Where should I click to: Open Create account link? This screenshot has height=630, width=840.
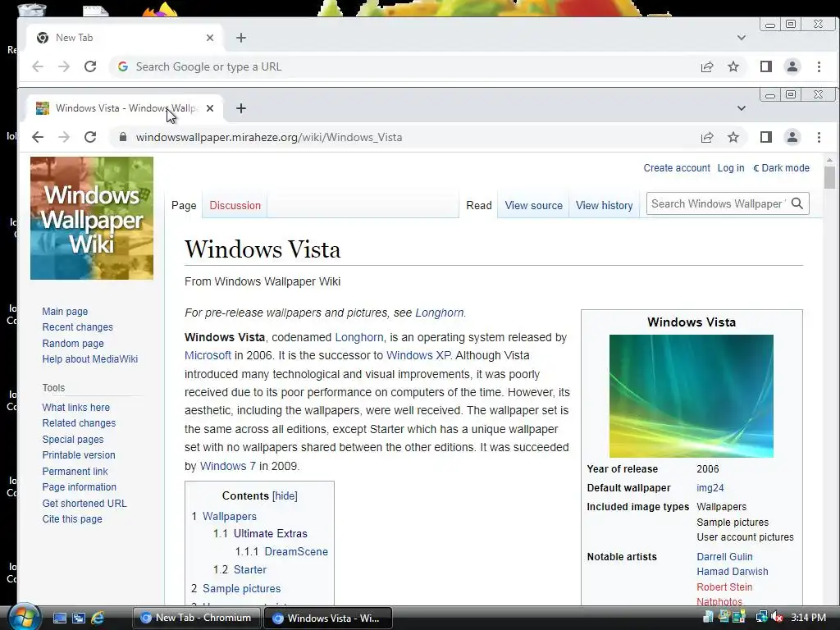coord(677,168)
